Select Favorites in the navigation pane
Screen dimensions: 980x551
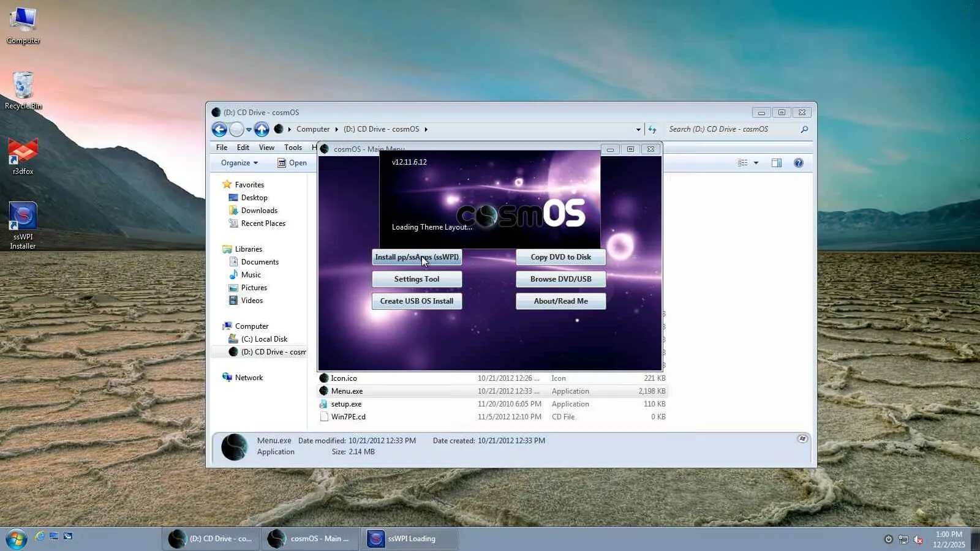point(243,185)
